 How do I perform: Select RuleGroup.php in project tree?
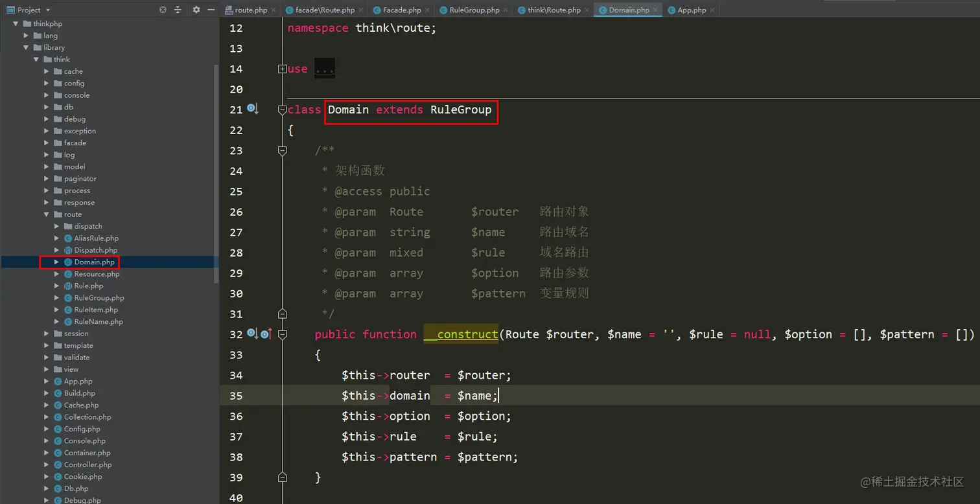pos(99,298)
